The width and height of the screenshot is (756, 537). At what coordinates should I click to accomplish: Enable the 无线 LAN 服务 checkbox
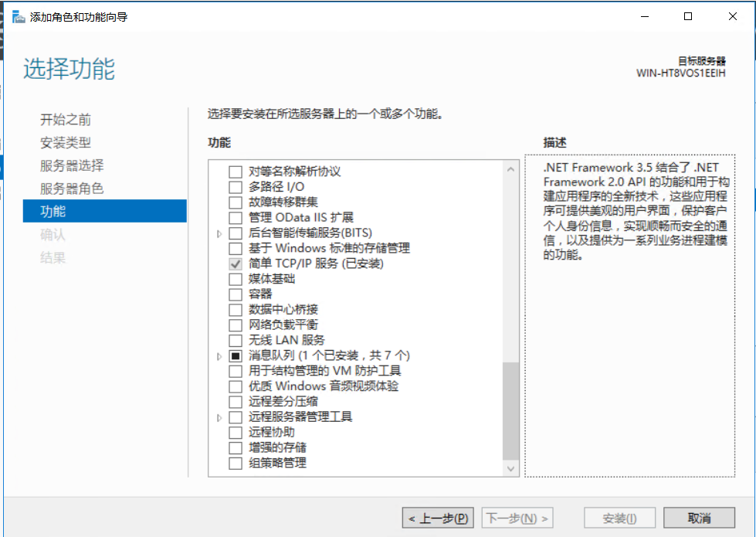(x=234, y=340)
